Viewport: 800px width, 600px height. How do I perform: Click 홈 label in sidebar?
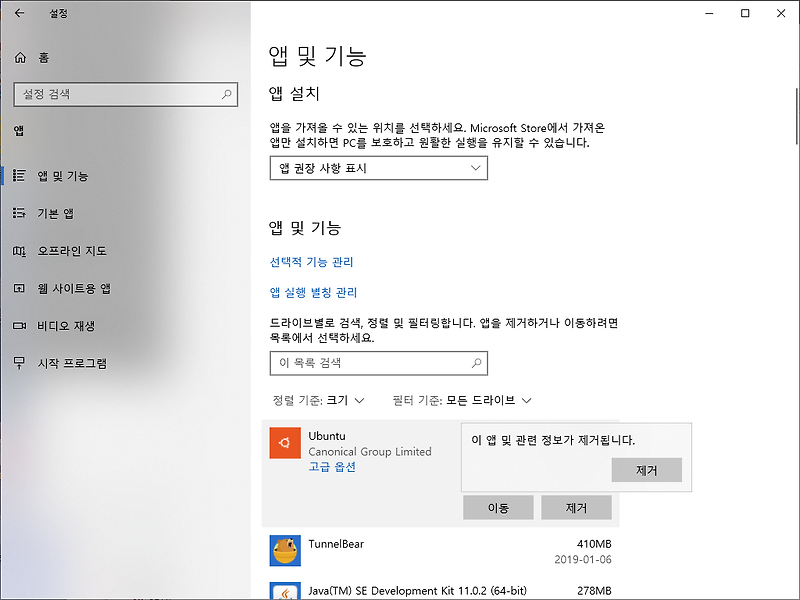44,58
